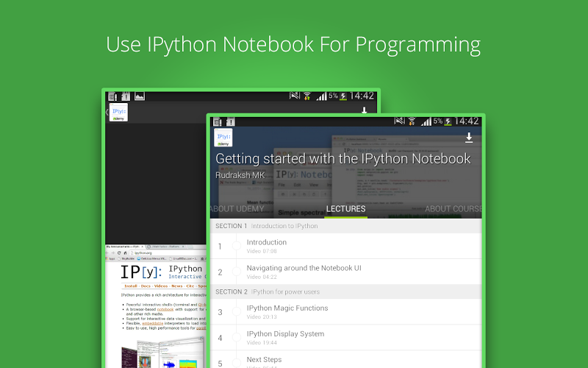The image size is (588, 368).
Task: Tap the progress circle beside the Introduction lecture
Action: tap(236, 246)
